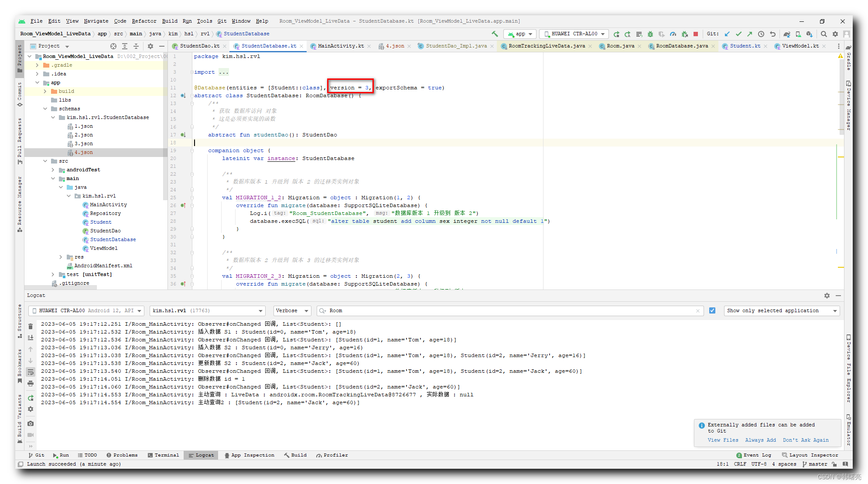Click Git Update Project blue arrow
The image size is (868, 484).
pyautogui.click(x=727, y=34)
